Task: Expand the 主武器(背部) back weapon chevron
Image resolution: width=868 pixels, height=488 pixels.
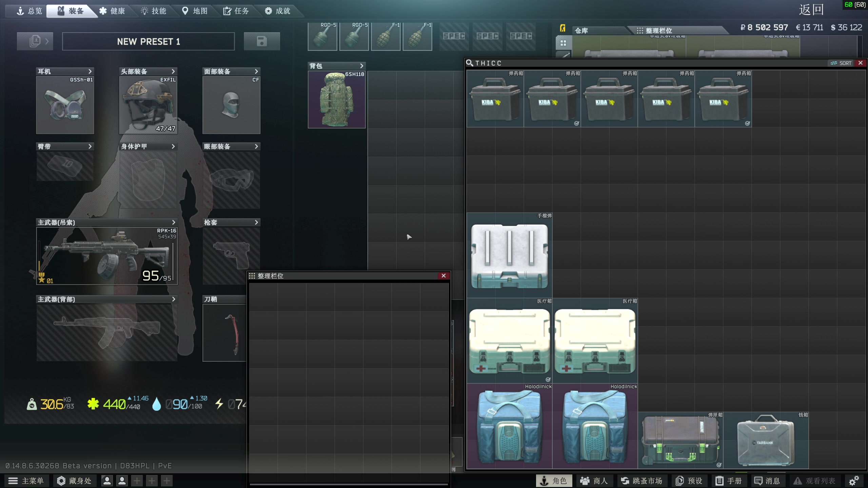Action: pos(174,299)
